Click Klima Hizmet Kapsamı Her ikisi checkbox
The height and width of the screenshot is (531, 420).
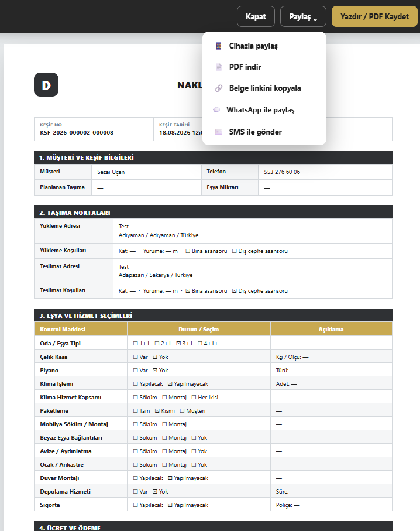[194, 398]
